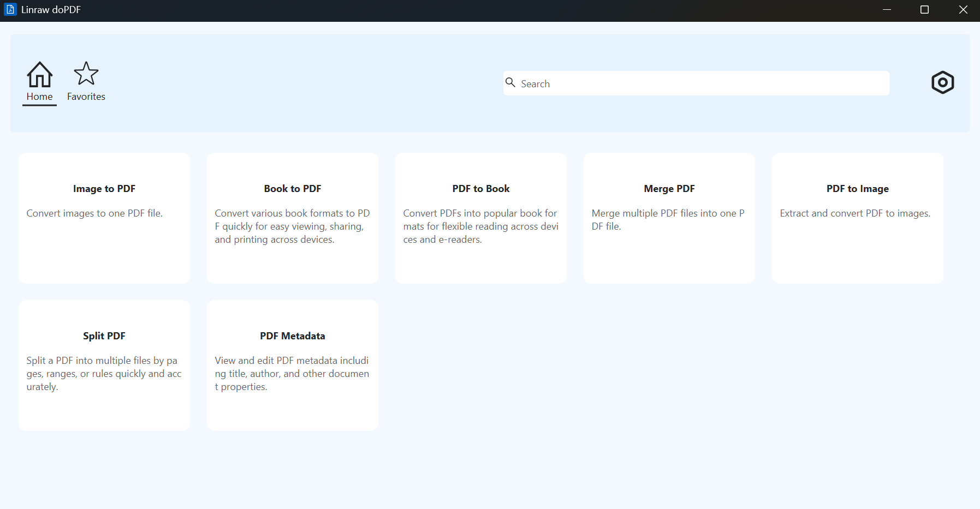Screen dimensions: 980x509
Task: Minimize the Linraw doPDF window
Action: click(887, 10)
